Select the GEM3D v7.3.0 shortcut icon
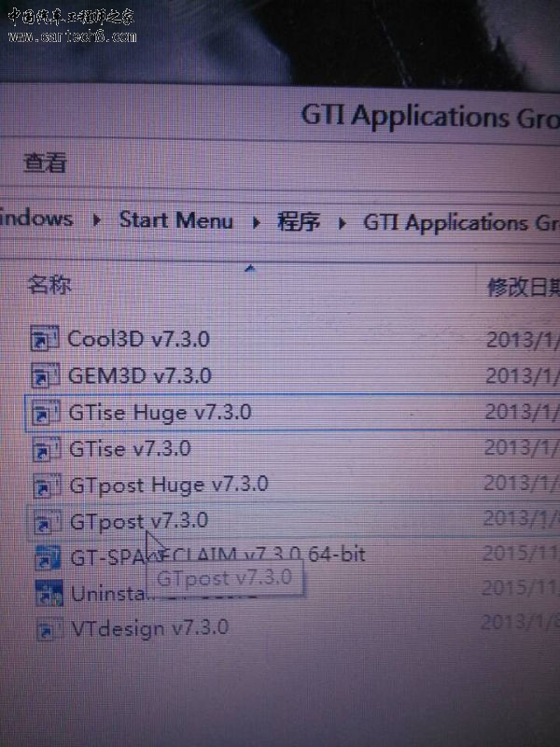 (45, 375)
